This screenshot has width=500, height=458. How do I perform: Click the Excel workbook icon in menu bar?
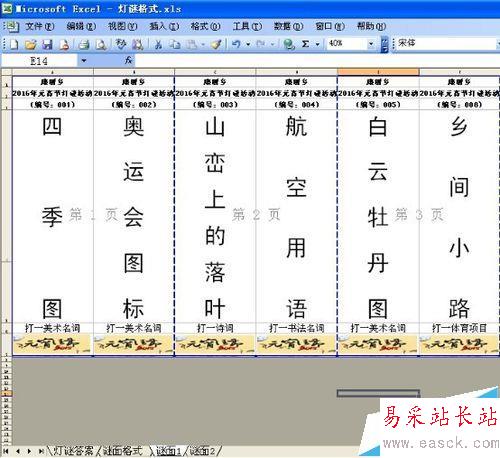(x=12, y=26)
